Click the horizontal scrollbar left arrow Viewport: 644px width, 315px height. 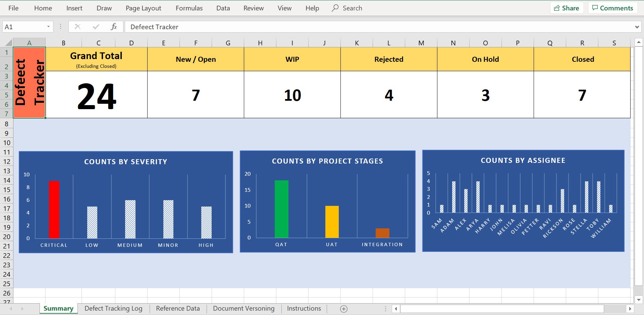395,309
